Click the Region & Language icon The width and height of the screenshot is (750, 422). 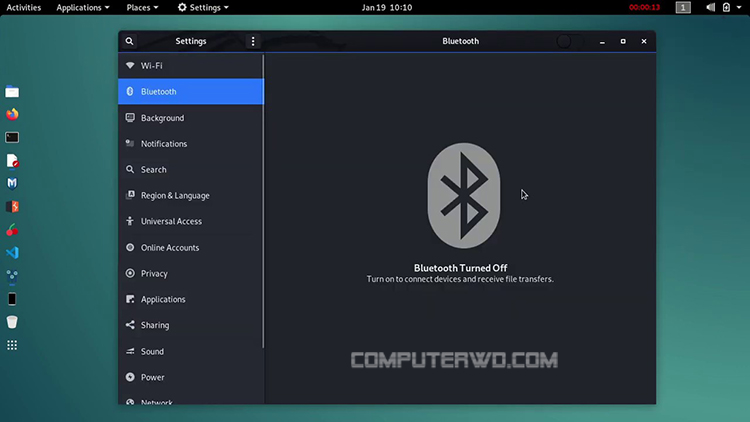tap(130, 195)
